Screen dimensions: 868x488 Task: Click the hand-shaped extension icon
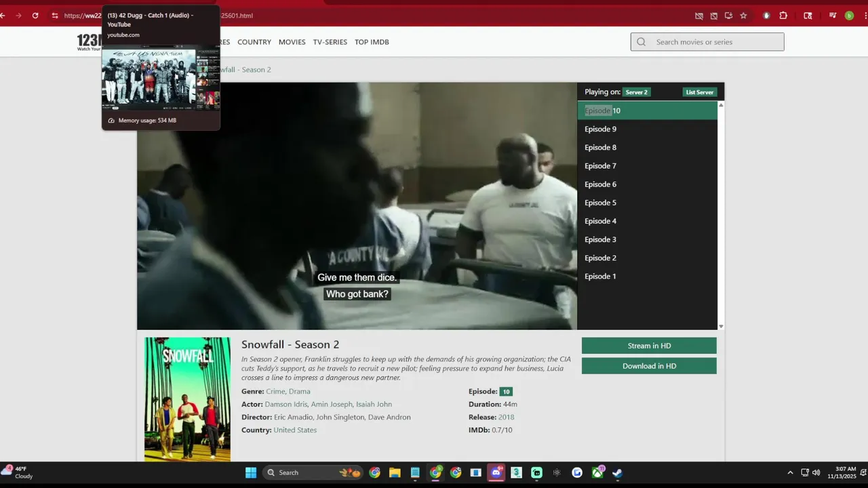[766, 16]
